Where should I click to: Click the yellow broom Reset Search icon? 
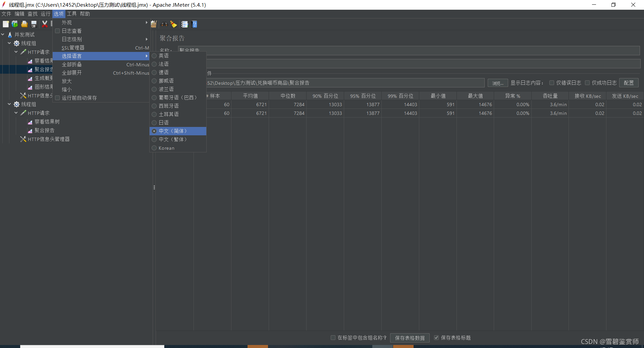click(174, 24)
